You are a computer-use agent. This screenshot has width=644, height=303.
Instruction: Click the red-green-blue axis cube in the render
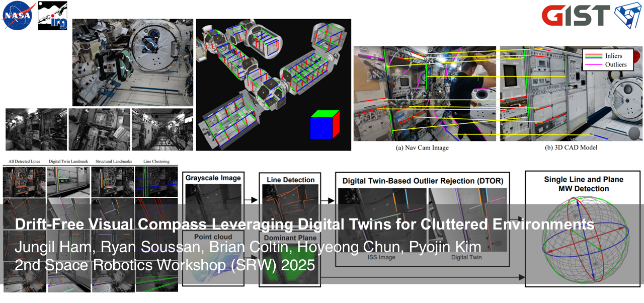326,124
